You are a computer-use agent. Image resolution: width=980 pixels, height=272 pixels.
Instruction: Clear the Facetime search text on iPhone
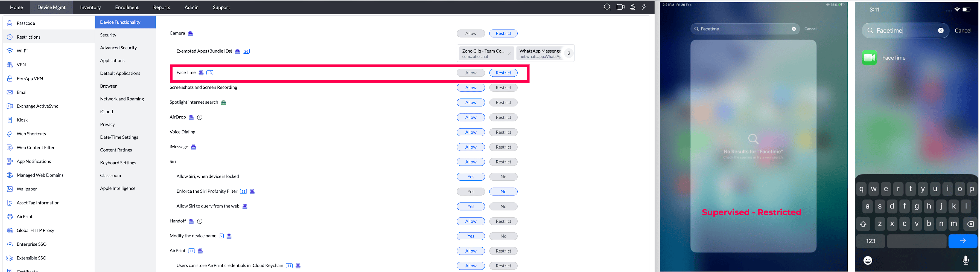(x=940, y=30)
